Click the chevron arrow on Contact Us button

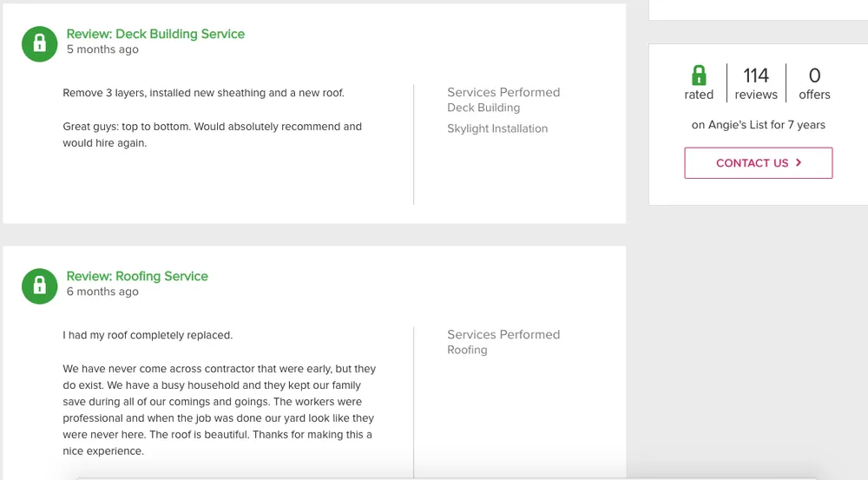pos(799,162)
